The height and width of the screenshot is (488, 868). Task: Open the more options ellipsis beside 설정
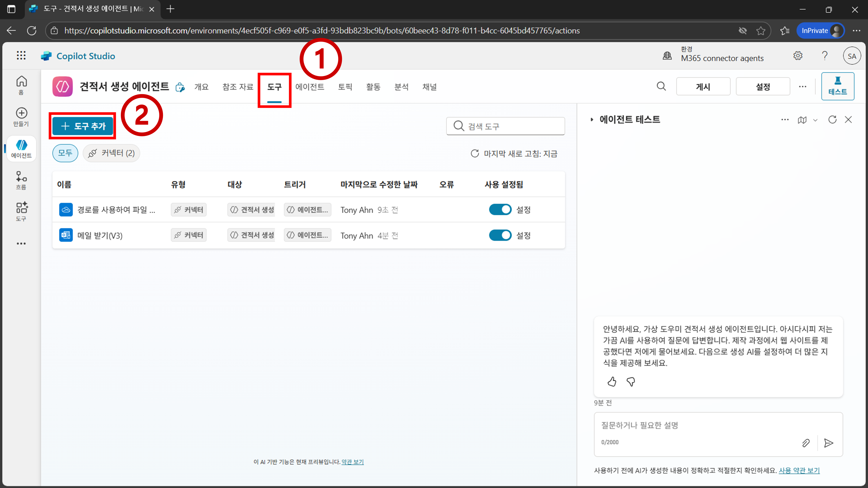click(802, 87)
